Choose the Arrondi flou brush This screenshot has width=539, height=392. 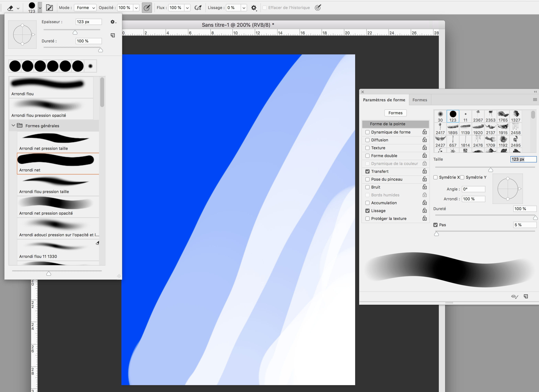pos(51,87)
